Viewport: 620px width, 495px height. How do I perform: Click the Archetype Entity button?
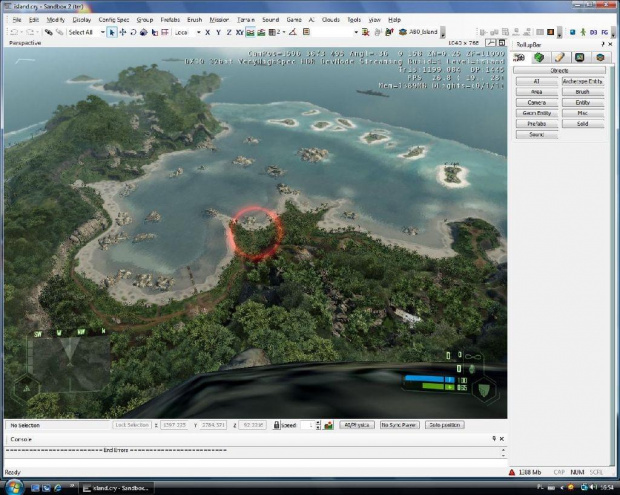[x=582, y=81]
